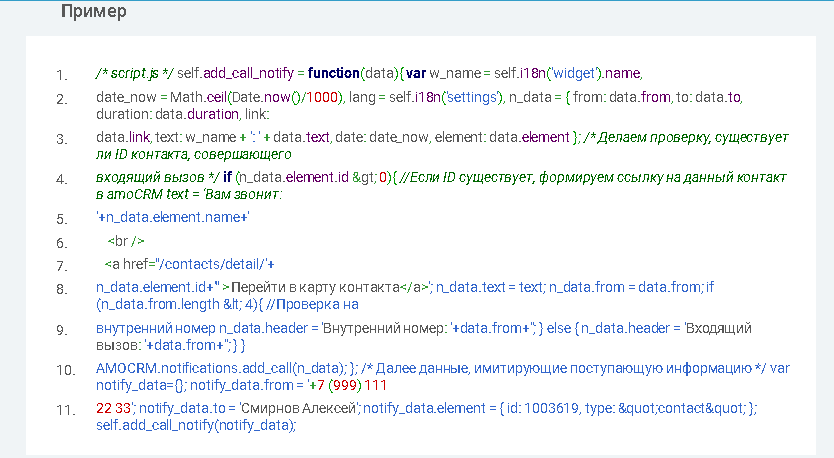Viewport: 834px width, 458px height.
Task: Click the "function" keyword in line 1
Action: 333,73
